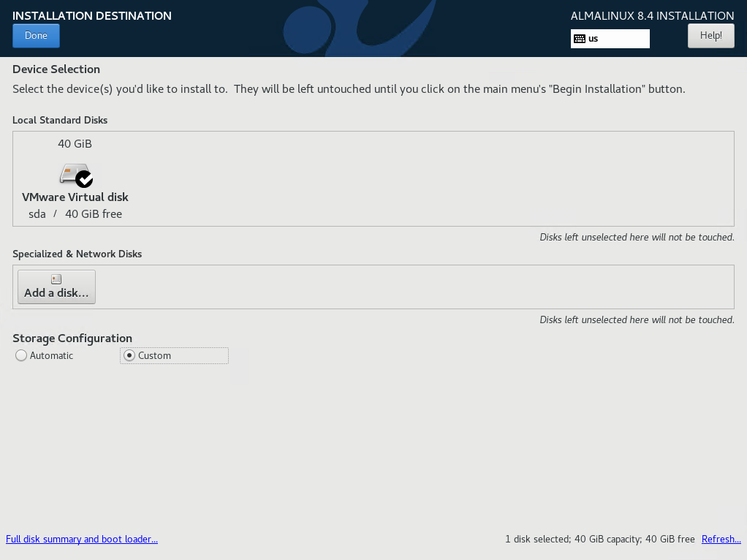747x560 pixels.
Task: Click the sda / 40 GiB free text
Action: [75, 214]
